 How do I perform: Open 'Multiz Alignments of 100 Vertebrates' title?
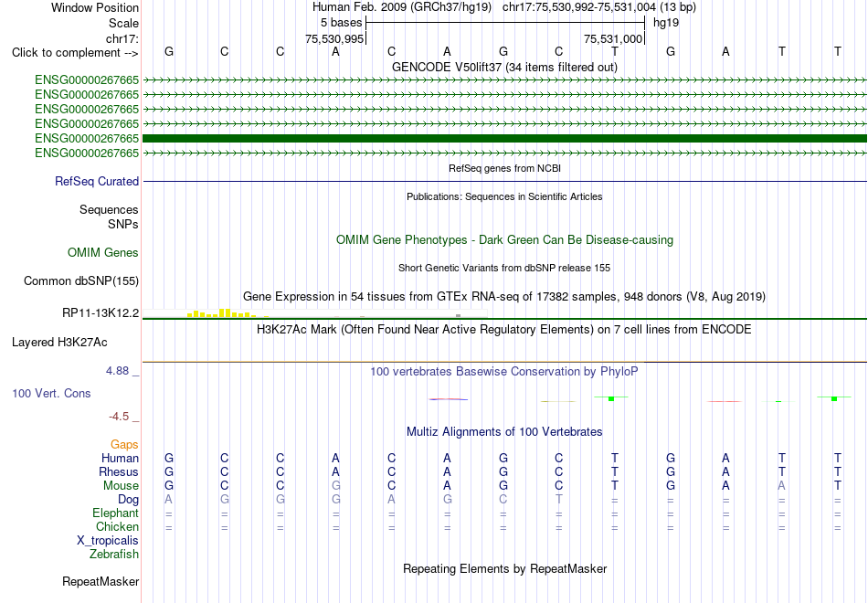[504, 432]
